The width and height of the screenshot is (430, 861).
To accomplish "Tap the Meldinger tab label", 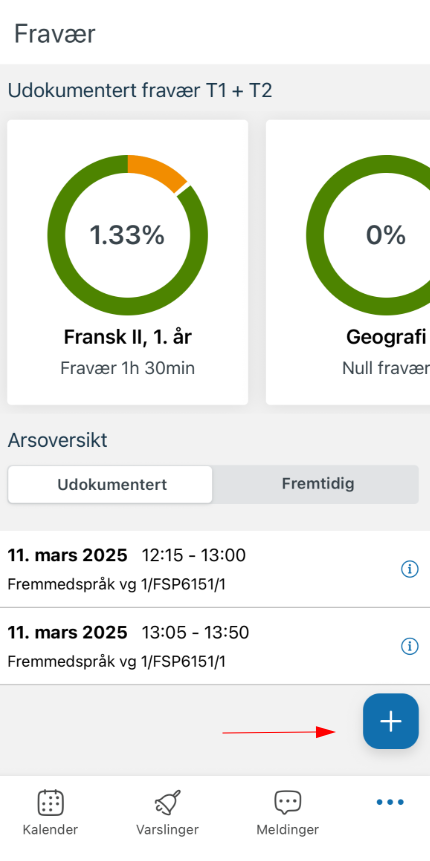I will click(x=287, y=829).
